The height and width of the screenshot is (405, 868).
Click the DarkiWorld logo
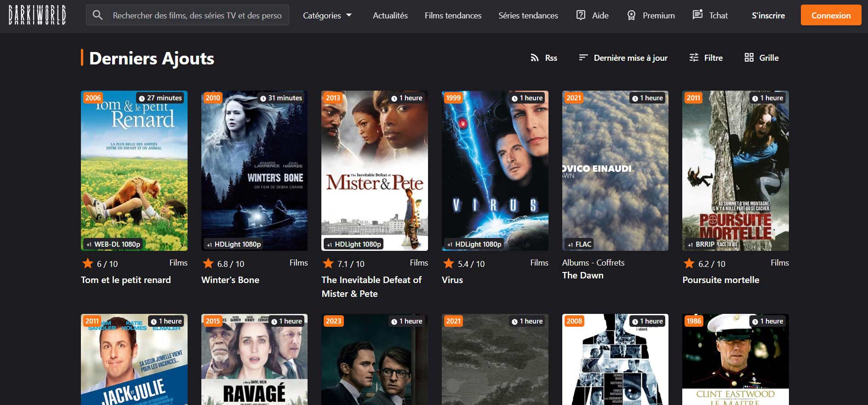[37, 15]
